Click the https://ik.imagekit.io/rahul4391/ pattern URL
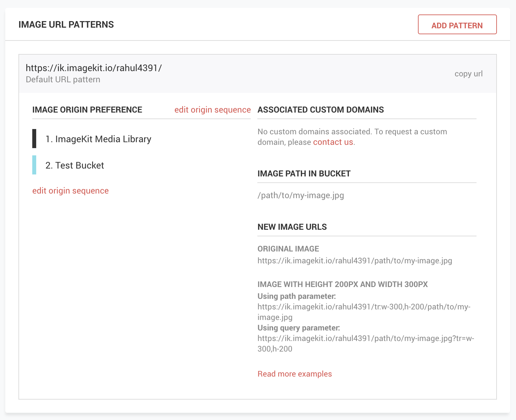Viewport: 516px width, 420px height. [94, 68]
